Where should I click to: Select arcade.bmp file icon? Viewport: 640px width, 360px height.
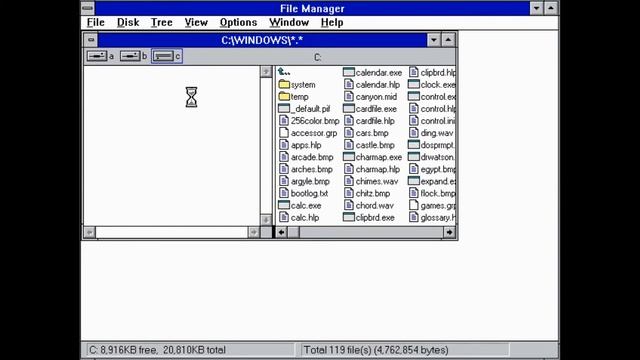pyautogui.click(x=284, y=157)
